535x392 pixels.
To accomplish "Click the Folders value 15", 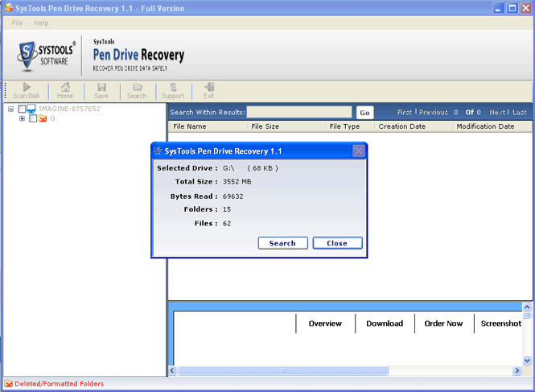I will (227, 209).
